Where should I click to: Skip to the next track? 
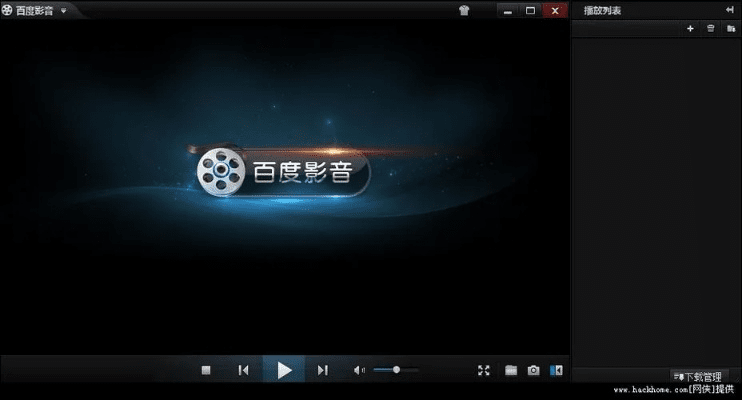point(322,370)
